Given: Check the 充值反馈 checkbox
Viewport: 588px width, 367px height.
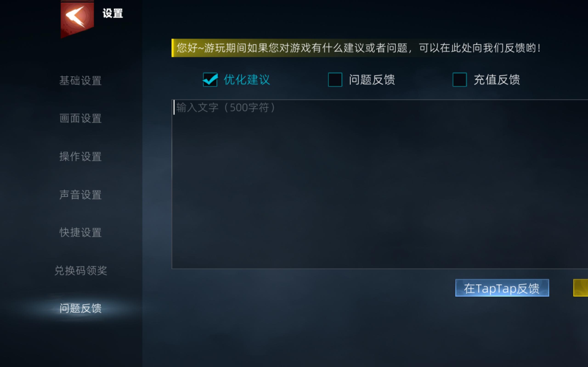Looking at the screenshot, I should click(459, 80).
